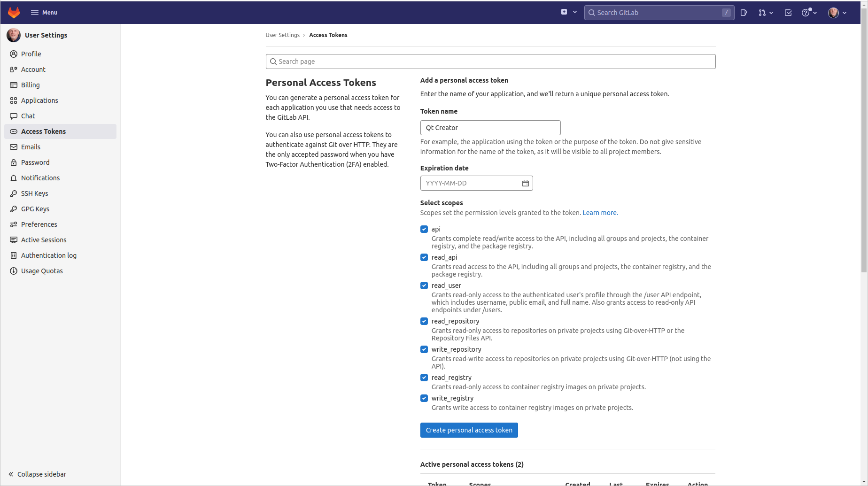Expand the user profile avatar dropdown
Image resolution: width=868 pixels, height=486 pixels.
coord(837,13)
